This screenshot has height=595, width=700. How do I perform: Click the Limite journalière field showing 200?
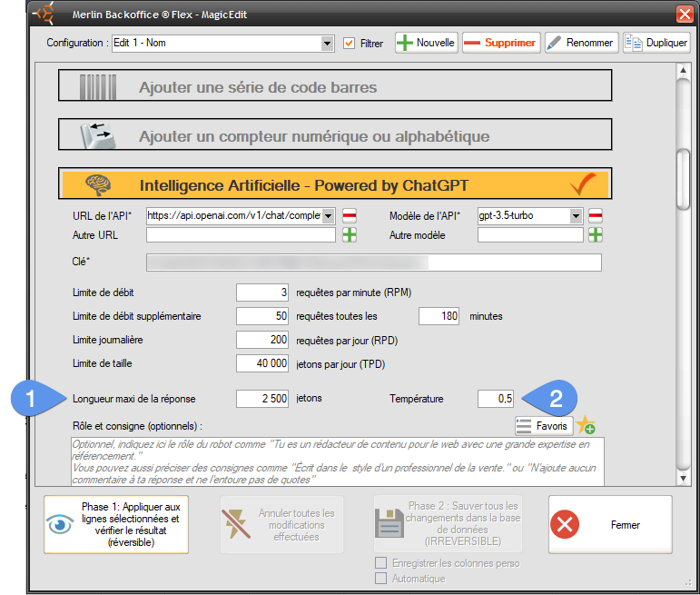(x=262, y=340)
